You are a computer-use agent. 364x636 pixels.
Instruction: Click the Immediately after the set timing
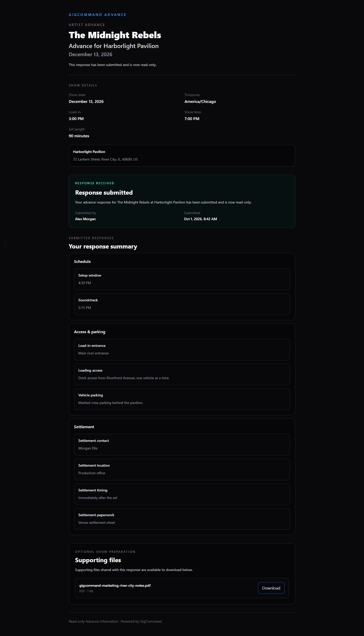[x=98, y=498]
